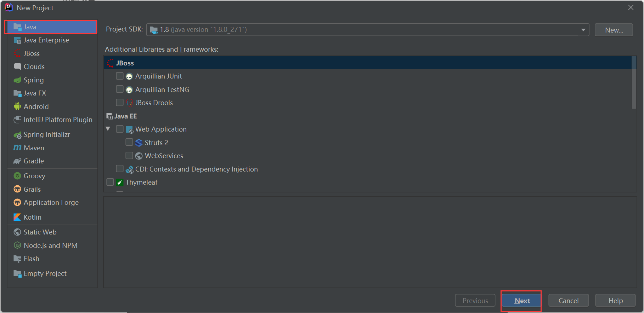This screenshot has height=313, width=644.
Task: Click the frameworks list vertical scrollbar
Action: point(634,83)
